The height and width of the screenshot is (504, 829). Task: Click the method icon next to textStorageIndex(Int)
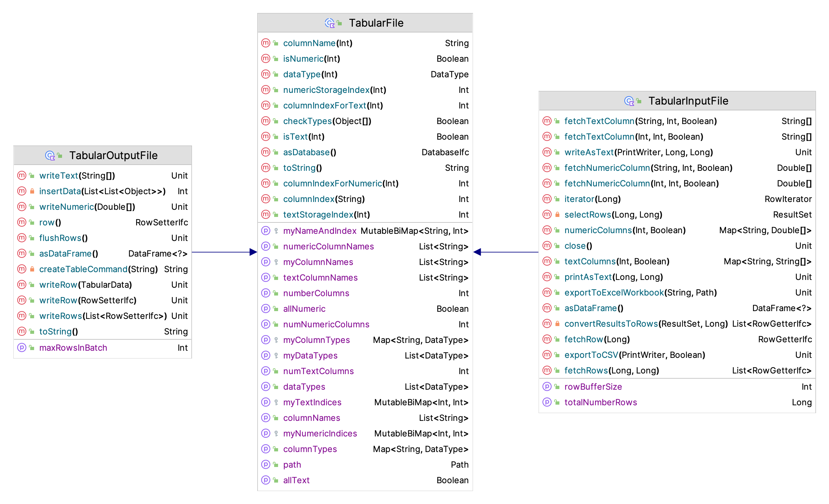265,214
